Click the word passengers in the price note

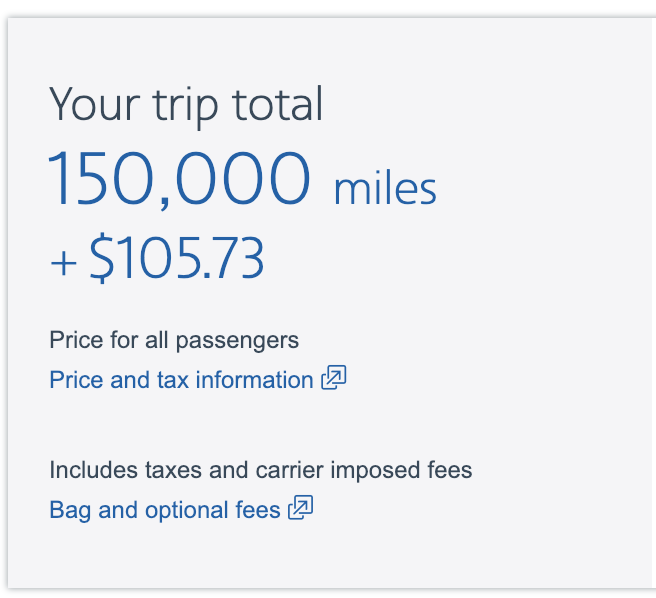tap(237, 341)
